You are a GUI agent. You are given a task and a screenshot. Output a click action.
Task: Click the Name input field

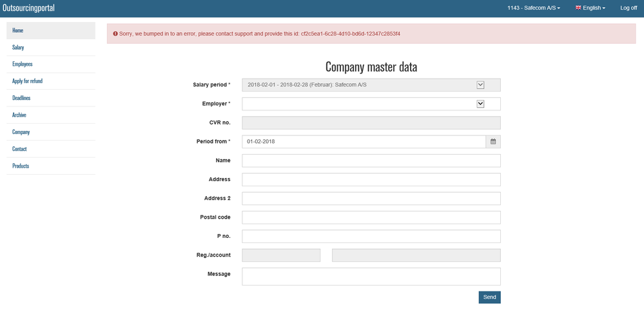tap(371, 161)
